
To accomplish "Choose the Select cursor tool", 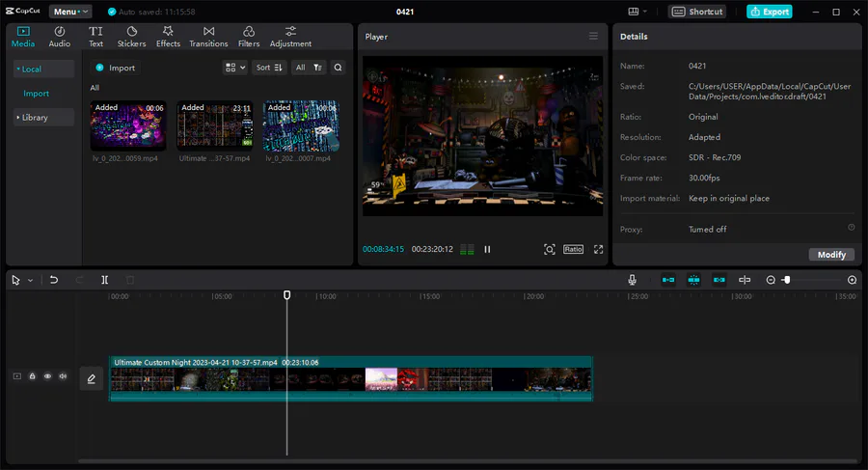I will coord(15,281).
